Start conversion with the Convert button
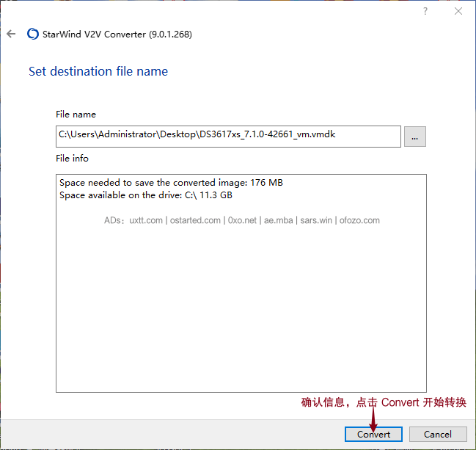Screen dimensions: 476x450 point(373,434)
